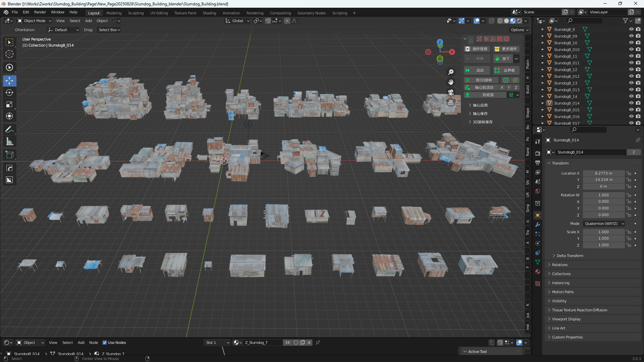Open the Output properties printer tab
The image size is (644, 362).
[538, 163]
